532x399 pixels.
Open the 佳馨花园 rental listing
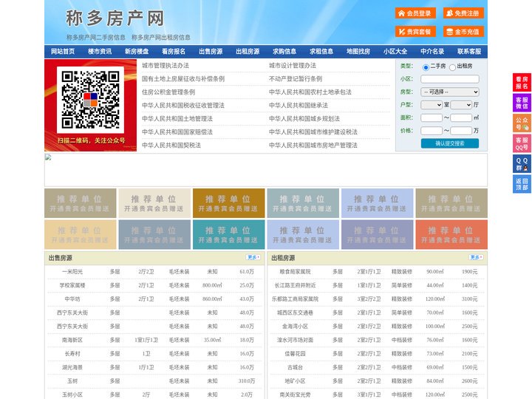[295, 353]
